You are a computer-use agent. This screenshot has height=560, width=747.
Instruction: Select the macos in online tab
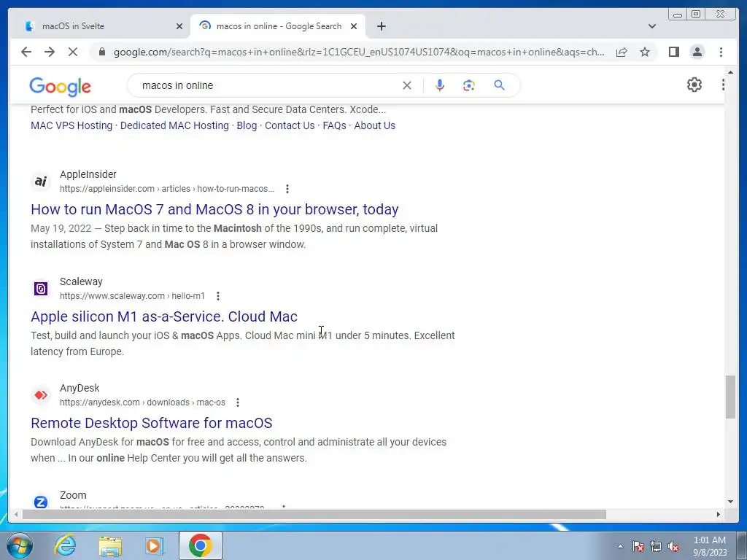[278, 26]
